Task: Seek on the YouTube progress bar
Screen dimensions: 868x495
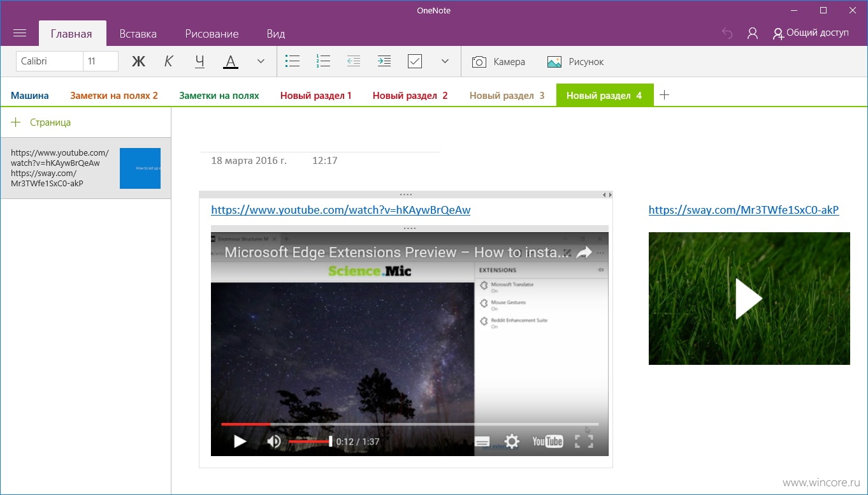Action: click(410, 424)
